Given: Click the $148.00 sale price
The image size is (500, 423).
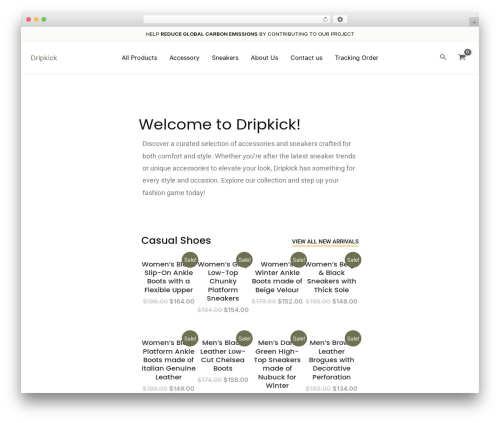Looking at the screenshot, I should click(x=345, y=301).
